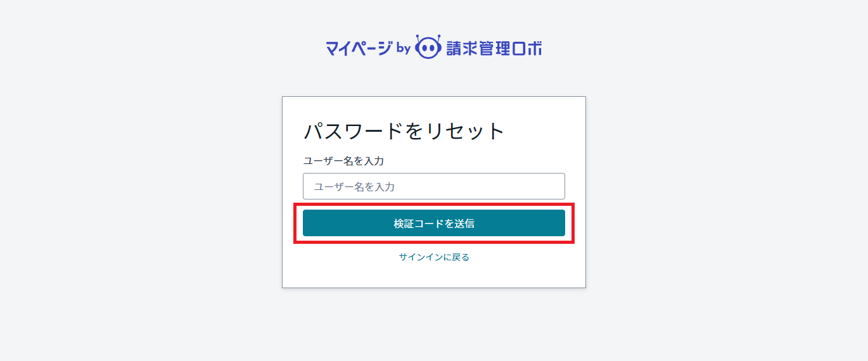Click the robot mascot's antenna logo
This screenshot has width=868, height=361.
427,38
